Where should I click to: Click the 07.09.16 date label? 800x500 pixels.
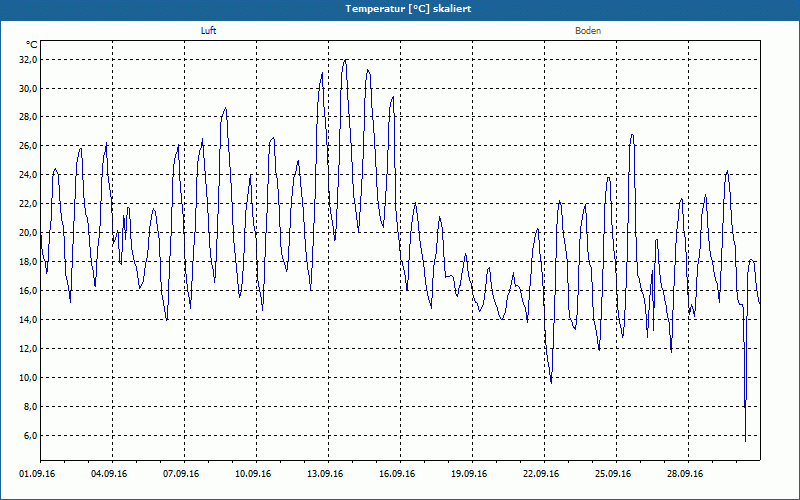pyautogui.click(x=181, y=474)
